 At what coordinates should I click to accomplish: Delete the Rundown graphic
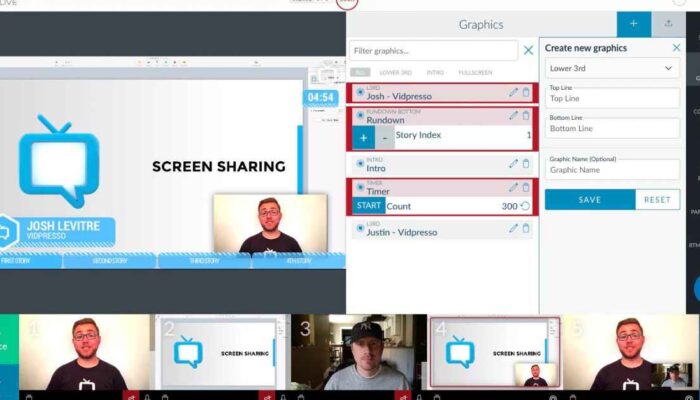pos(526,115)
